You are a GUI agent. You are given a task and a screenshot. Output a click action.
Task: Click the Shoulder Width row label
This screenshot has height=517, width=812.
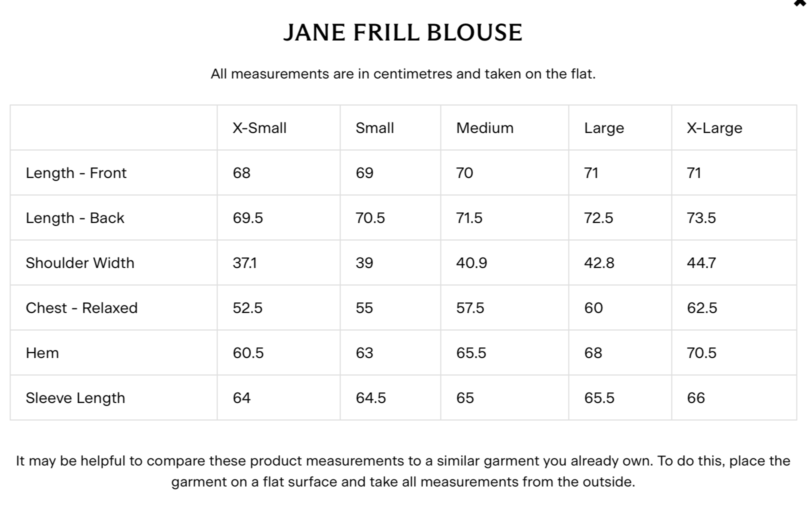click(80, 263)
